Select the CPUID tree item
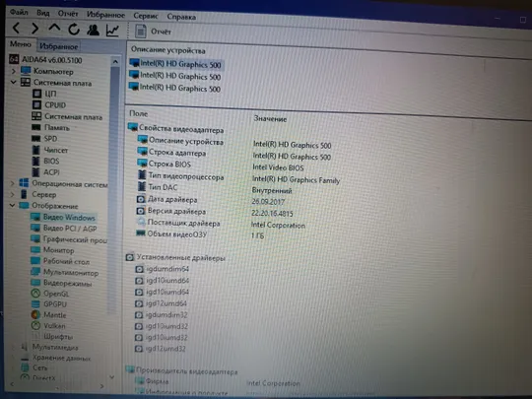 pos(49,105)
